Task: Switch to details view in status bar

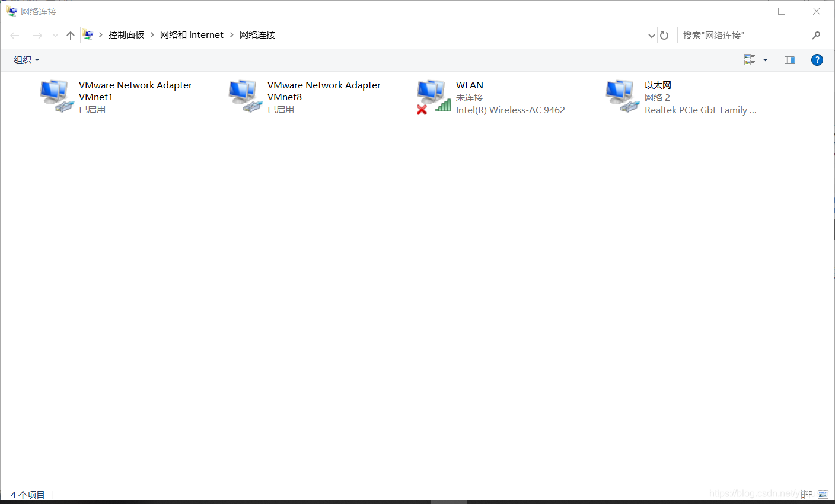Action: (807, 495)
